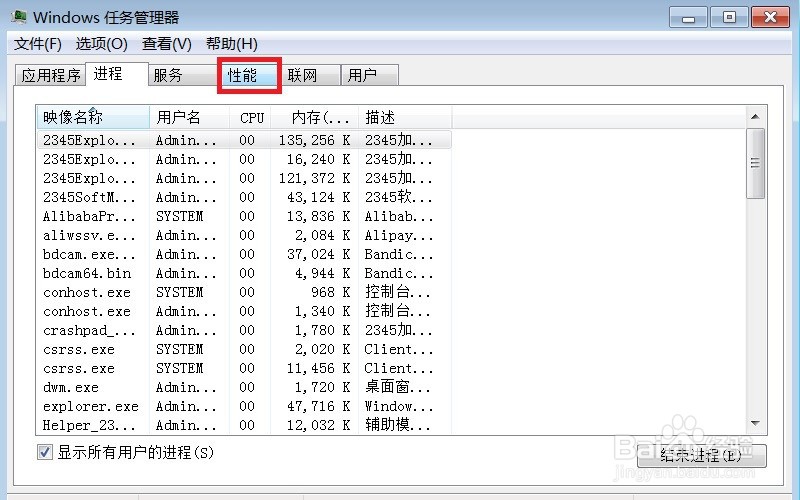The height and width of the screenshot is (500, 800).
Task: Select 2345Explo... row with 135,256 K memory
Action: pyautogui.click(x=244, y=140)
